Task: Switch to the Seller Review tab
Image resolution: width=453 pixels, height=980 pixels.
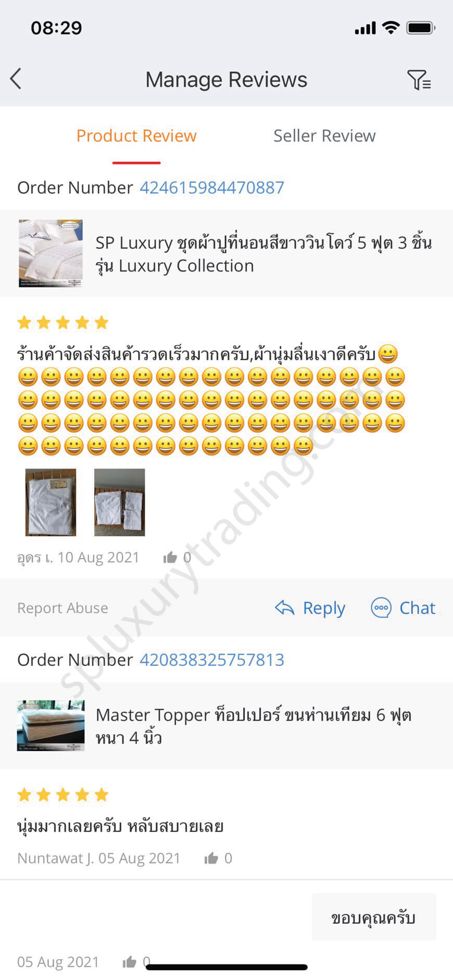Action: [324, 136]
